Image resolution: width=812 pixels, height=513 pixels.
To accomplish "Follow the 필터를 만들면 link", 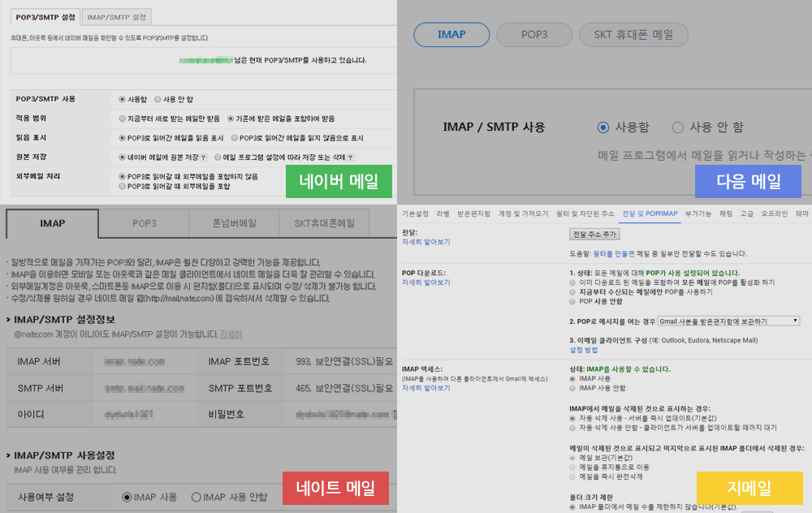I will point(614,253).
